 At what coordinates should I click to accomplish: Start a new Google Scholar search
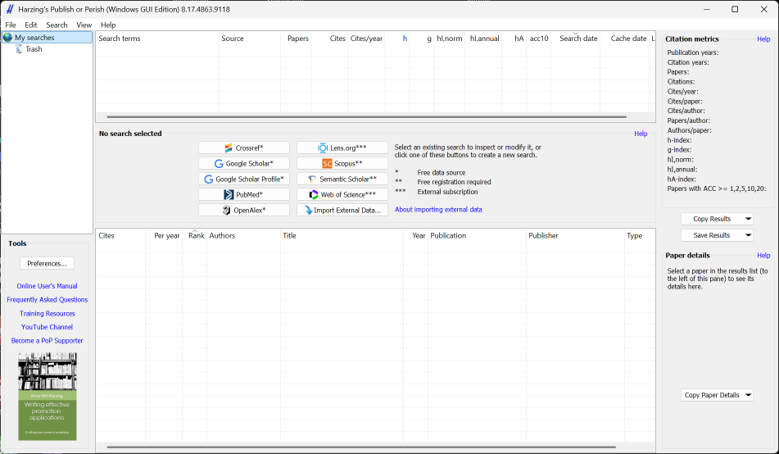coord(244,163)
